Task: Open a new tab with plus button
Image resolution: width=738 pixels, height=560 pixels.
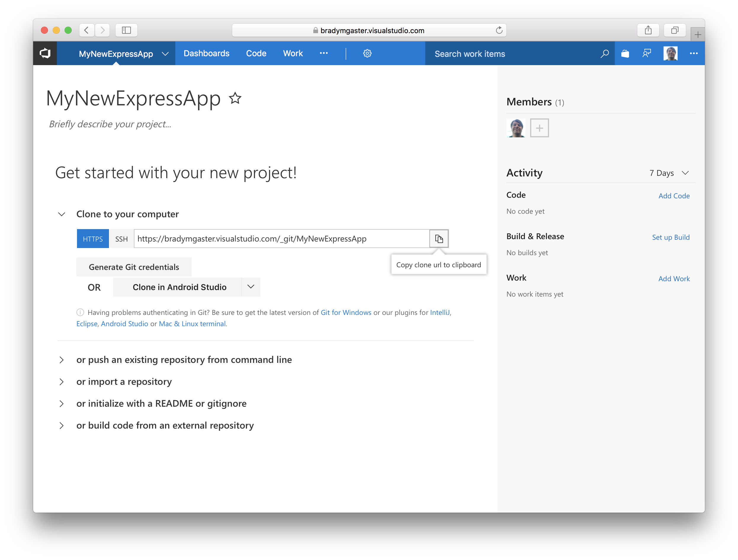Action: [x=698, y=34]
